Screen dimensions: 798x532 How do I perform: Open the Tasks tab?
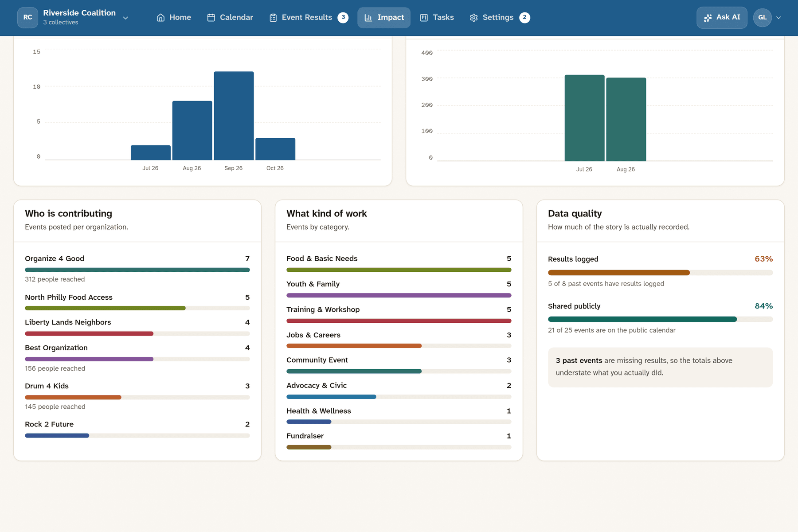[x=437, y=18]
